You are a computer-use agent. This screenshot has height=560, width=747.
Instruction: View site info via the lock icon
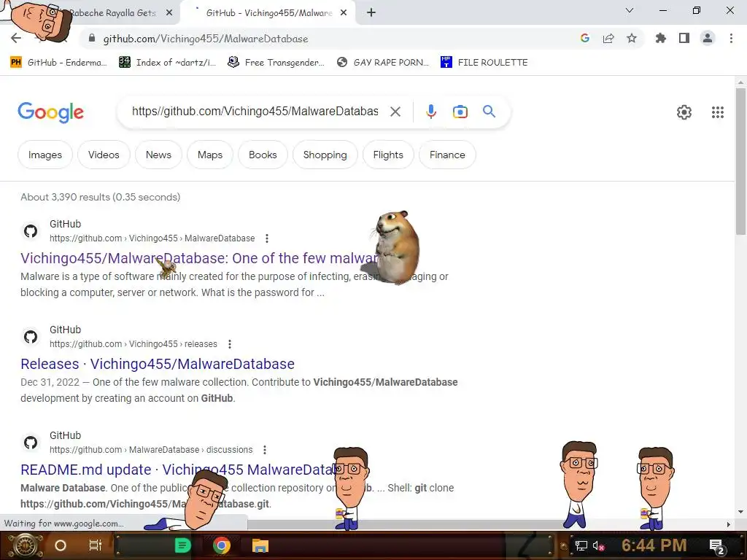(x=92, y=39)
